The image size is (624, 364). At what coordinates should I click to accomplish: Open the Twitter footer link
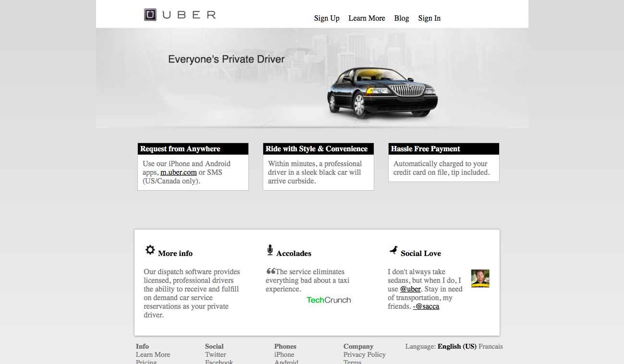tap(215, 355)
